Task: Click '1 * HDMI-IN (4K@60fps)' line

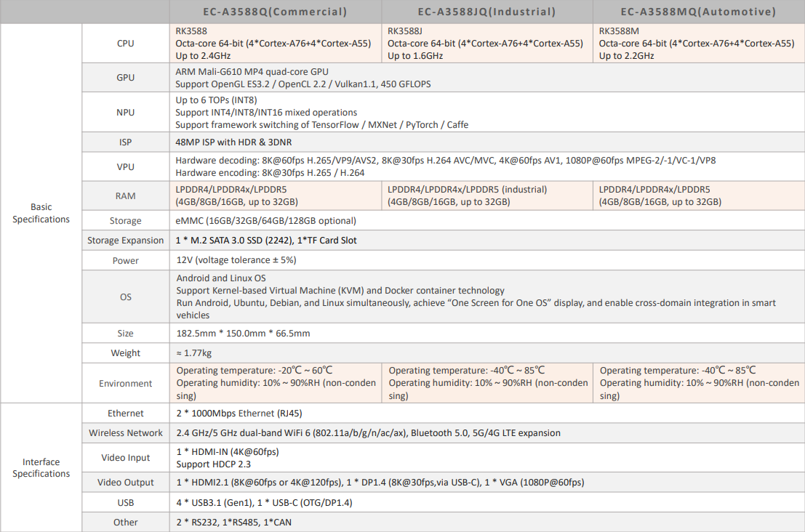Action: pos(228,452)
